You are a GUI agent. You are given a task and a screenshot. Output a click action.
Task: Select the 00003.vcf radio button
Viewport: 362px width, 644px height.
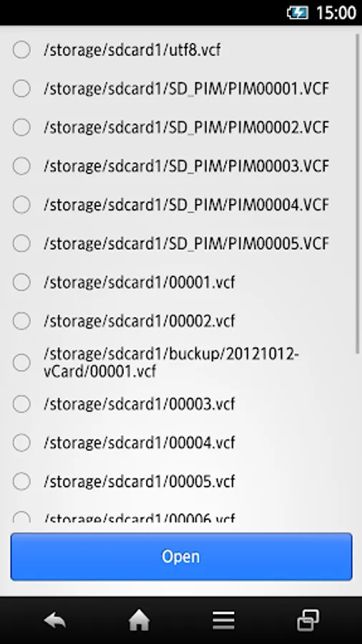tap(21, 404)
